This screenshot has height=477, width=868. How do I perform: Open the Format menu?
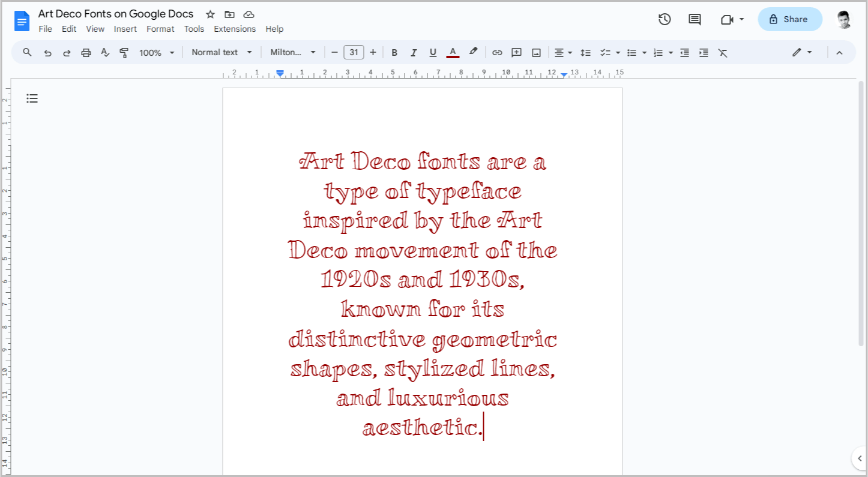pyautogui.click(x=160, y=28)
